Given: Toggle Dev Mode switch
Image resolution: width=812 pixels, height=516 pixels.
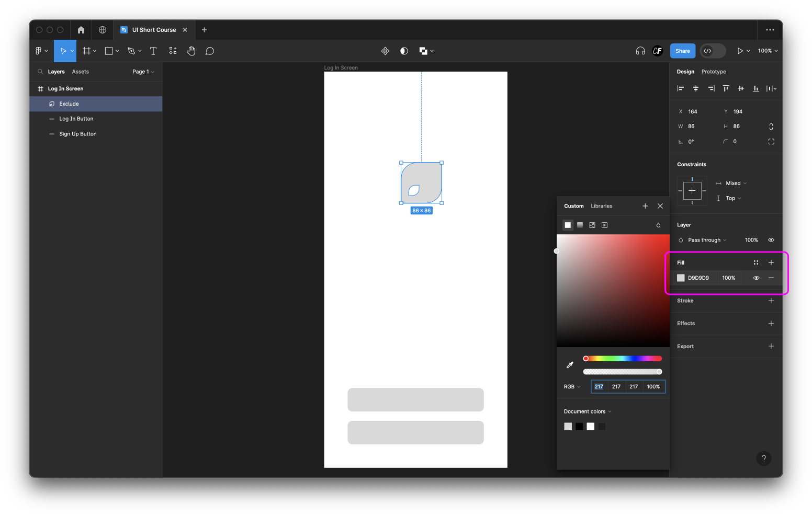Looking at the screenshot, I should 713,51.
